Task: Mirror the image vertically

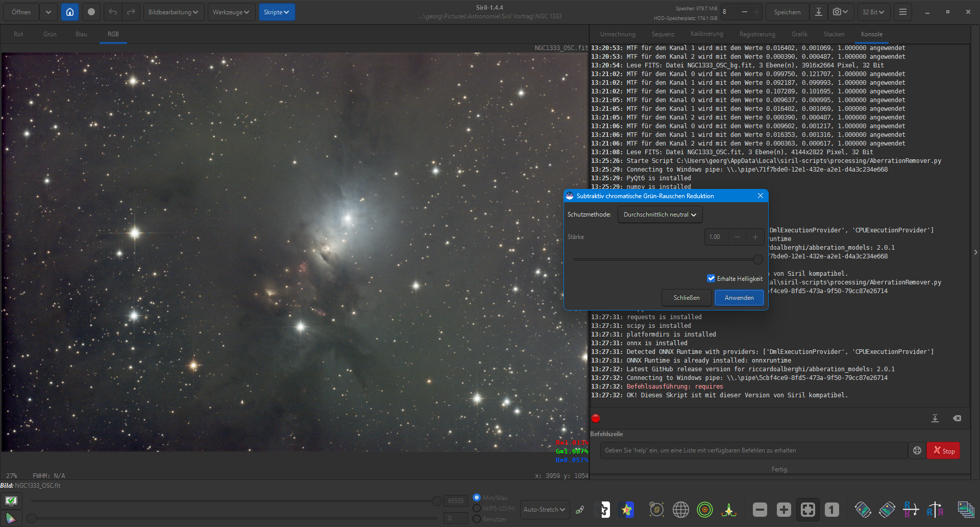Action: (x=911, y=510)
